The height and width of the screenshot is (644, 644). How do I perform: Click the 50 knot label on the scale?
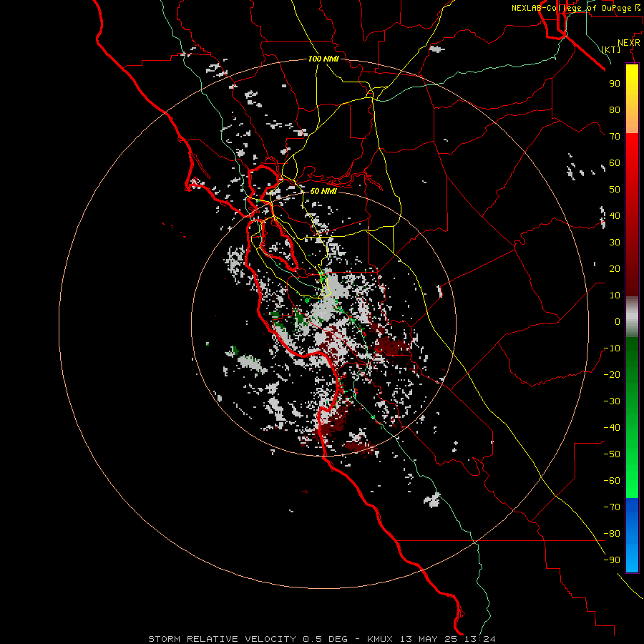point(615,190)
